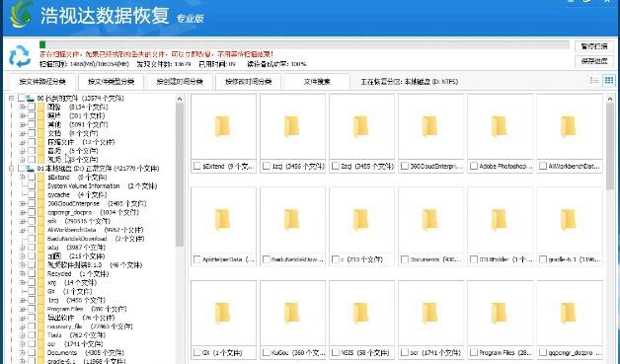Tick the 图像 checkbox in the tree
Image resolution: width=620 pixels, height=364 pixels.
click(32, 107)
